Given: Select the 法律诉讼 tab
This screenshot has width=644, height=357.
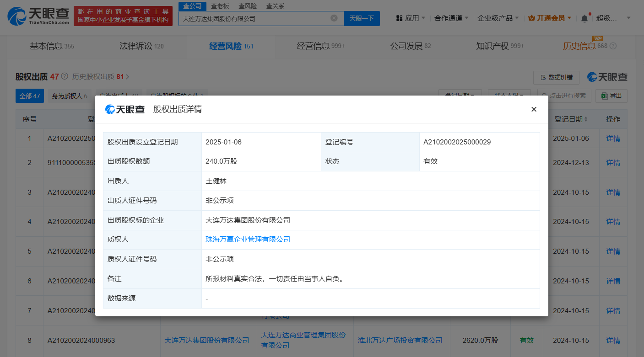Looking at the screenshot, I should pyautogui.click(x=141, y=46).
